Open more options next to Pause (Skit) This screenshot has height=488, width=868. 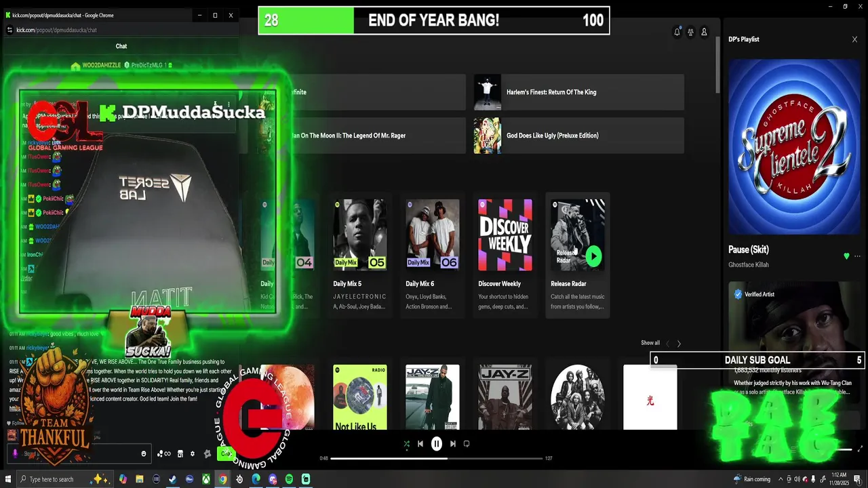(x=857, y=256)
